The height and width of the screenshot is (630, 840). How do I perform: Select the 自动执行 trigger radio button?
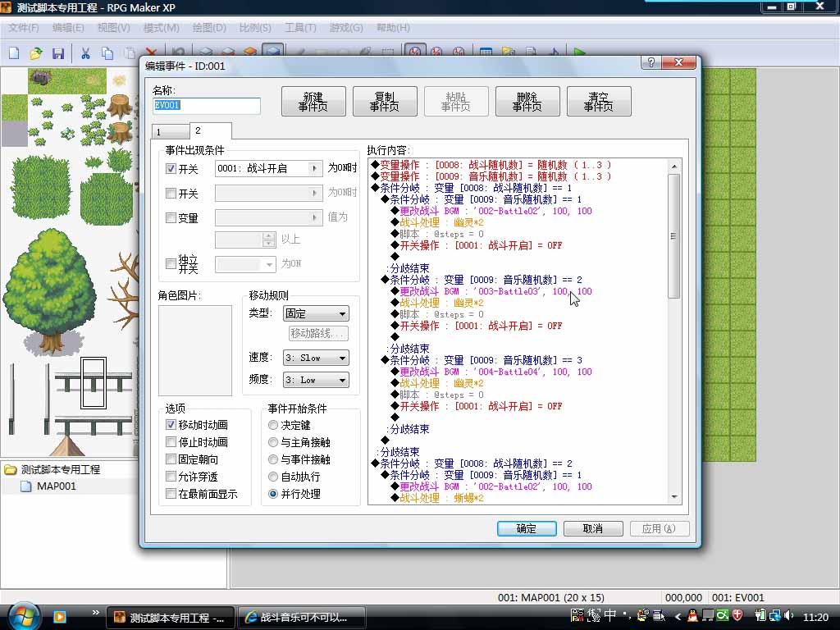coord(273,477)
